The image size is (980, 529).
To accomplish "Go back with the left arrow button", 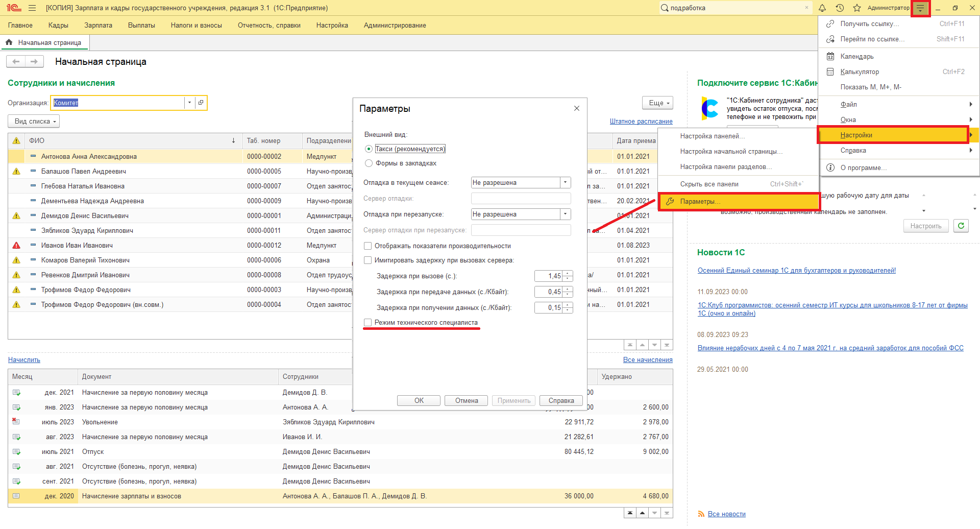I will point(16,62).
